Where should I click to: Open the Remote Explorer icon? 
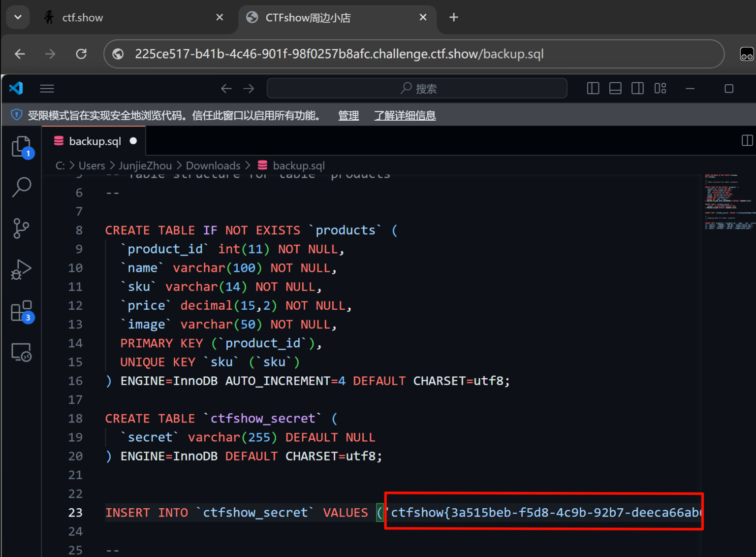coord(21,352)
